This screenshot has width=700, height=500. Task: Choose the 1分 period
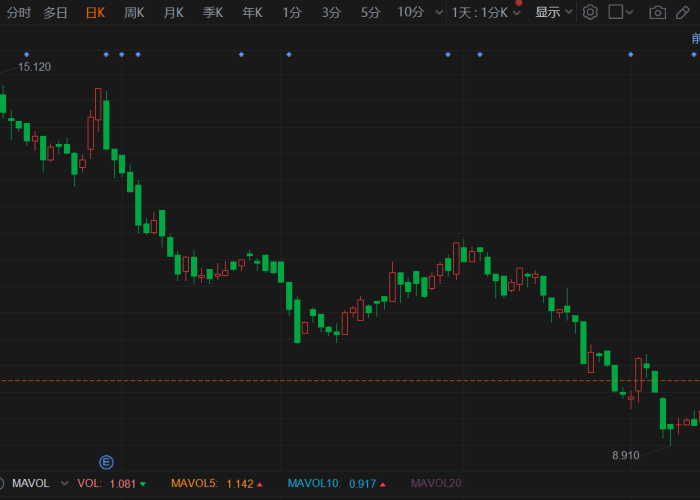click(x=292, y=13)
